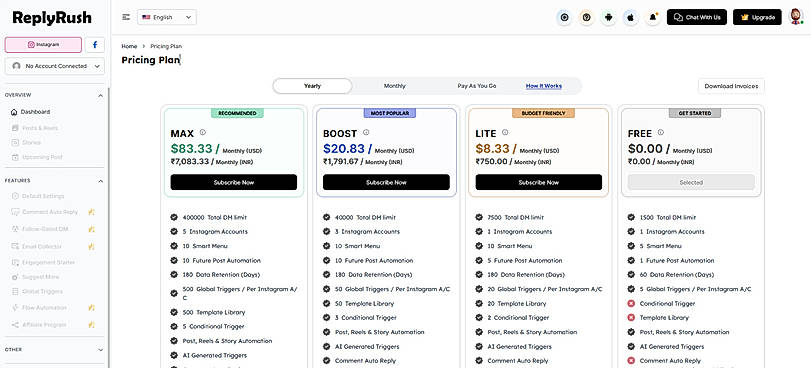Open the Apple app icon
Viewport: 811px width, 368px height.
tap(630, 17)
